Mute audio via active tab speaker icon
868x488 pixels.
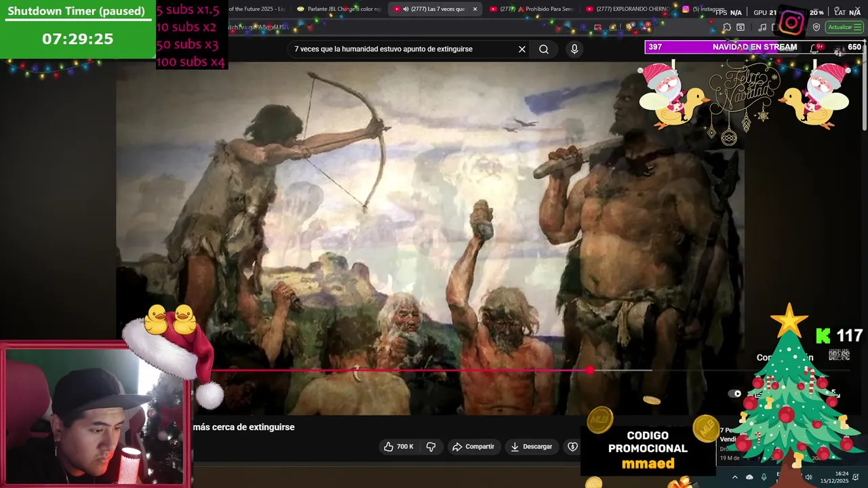406,9
